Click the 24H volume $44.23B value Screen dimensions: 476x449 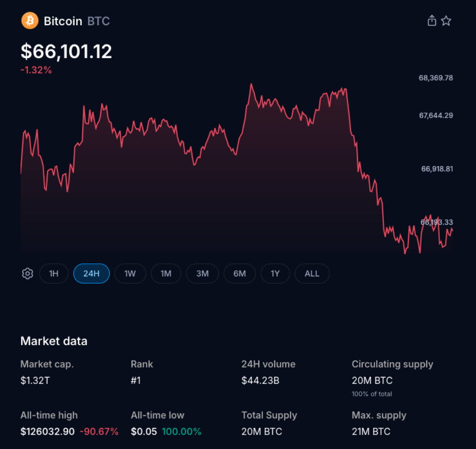(x=260, y=381)
